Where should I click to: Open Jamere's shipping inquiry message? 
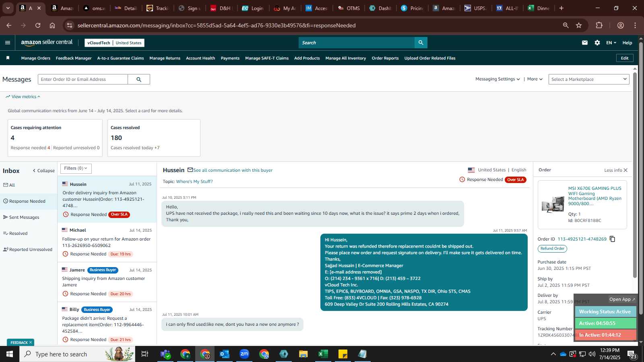click(107, 282)
